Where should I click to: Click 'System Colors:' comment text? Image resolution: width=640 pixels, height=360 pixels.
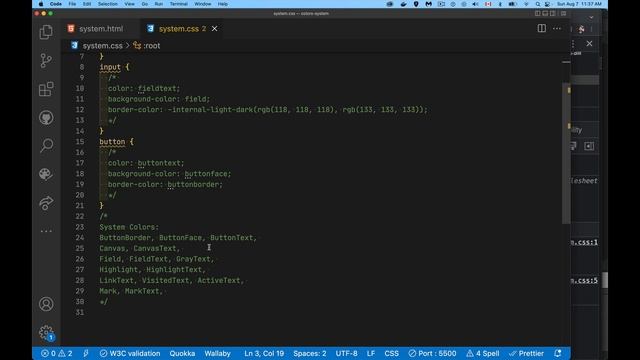tap(129, 227)
